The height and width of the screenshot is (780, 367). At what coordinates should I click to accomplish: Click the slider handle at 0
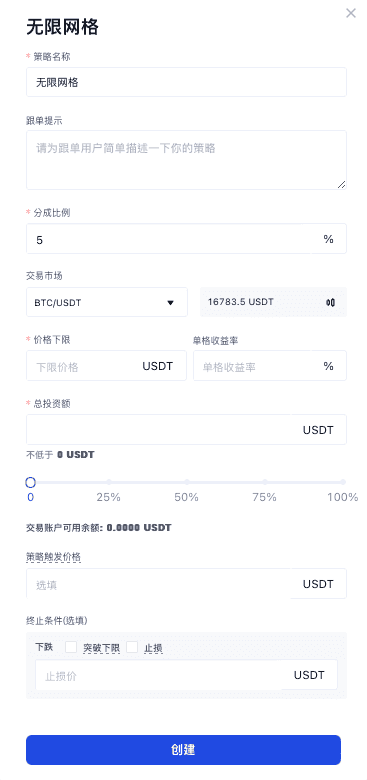[30, 482]
